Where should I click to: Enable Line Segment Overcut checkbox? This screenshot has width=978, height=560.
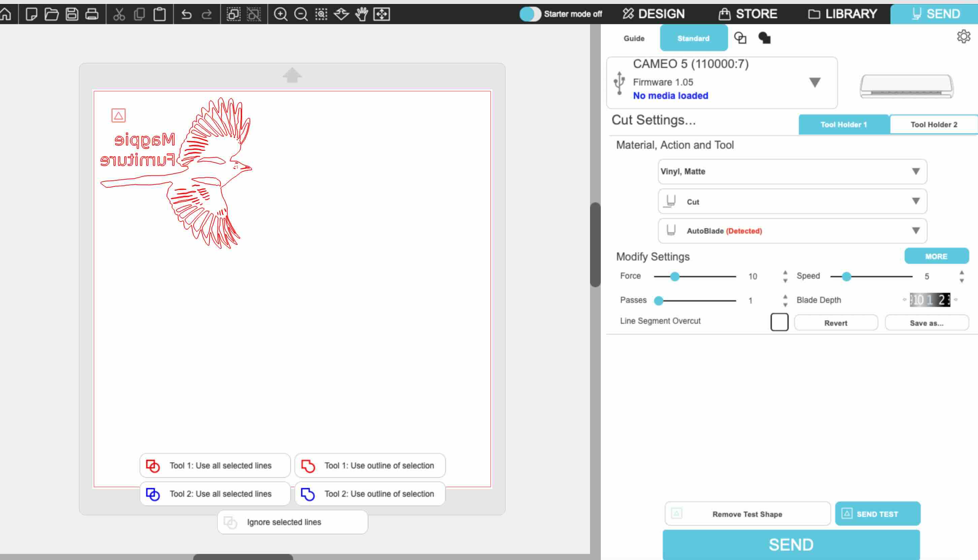779,322
